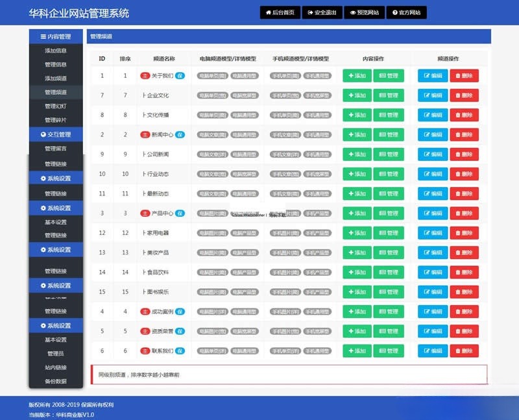Visit 官方网站 via the question-mark button
The image size is (519, 420).
click(x=406, y=12)
